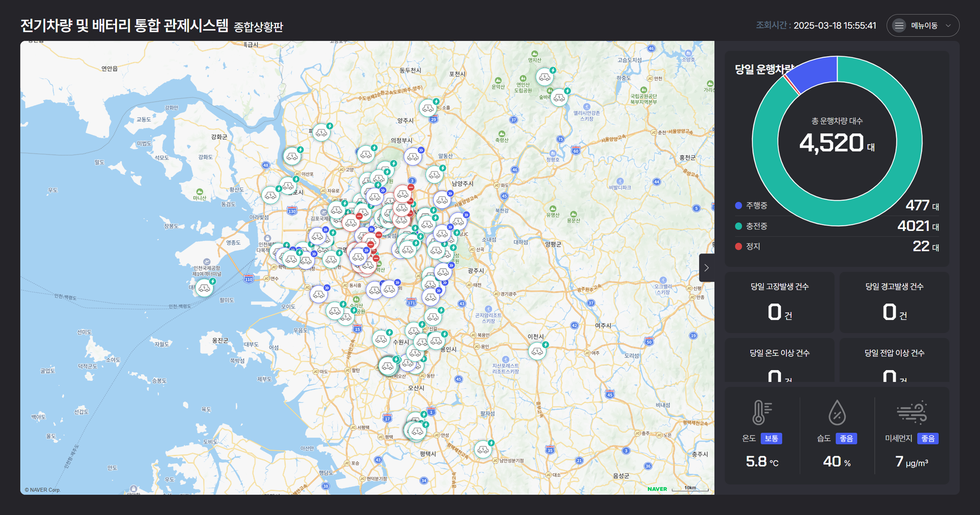Image resolution: width=980 pixels, height=515 pixels.
Task: Click the 10km map scale indicator
Action: 690,488
